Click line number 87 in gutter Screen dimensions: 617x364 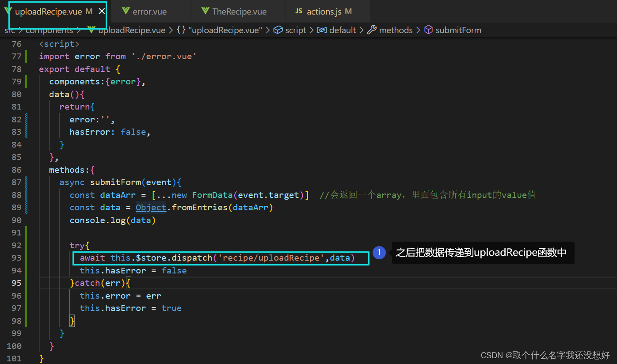[x=16, y=182]
